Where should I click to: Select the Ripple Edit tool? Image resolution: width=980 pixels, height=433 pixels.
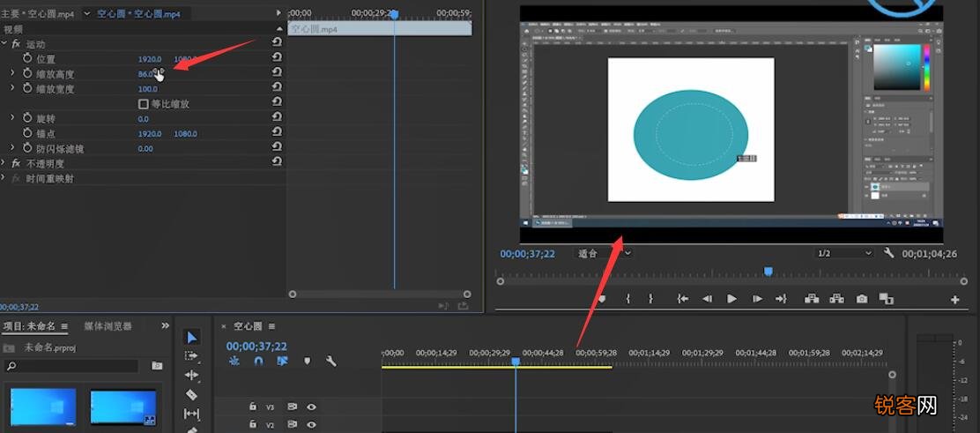click(191, 375)
